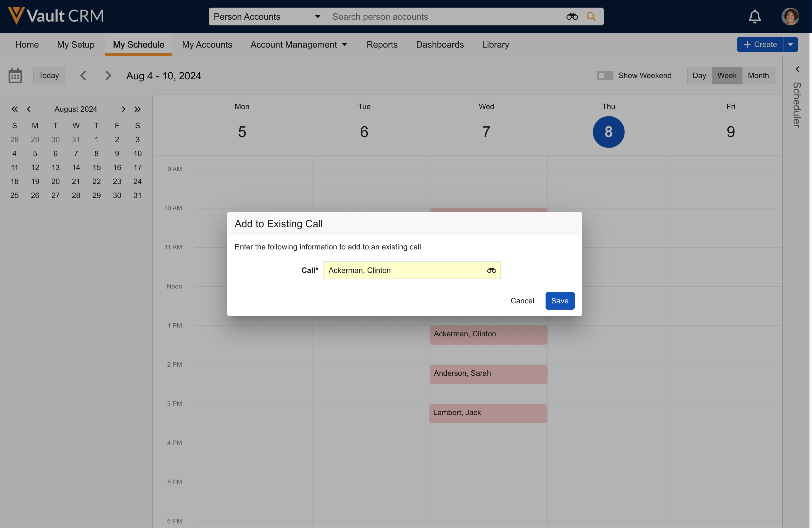This screenshot has width=812, height=528.
Task: Toggle the Show Weekend switch
Action: coord(605,76)
